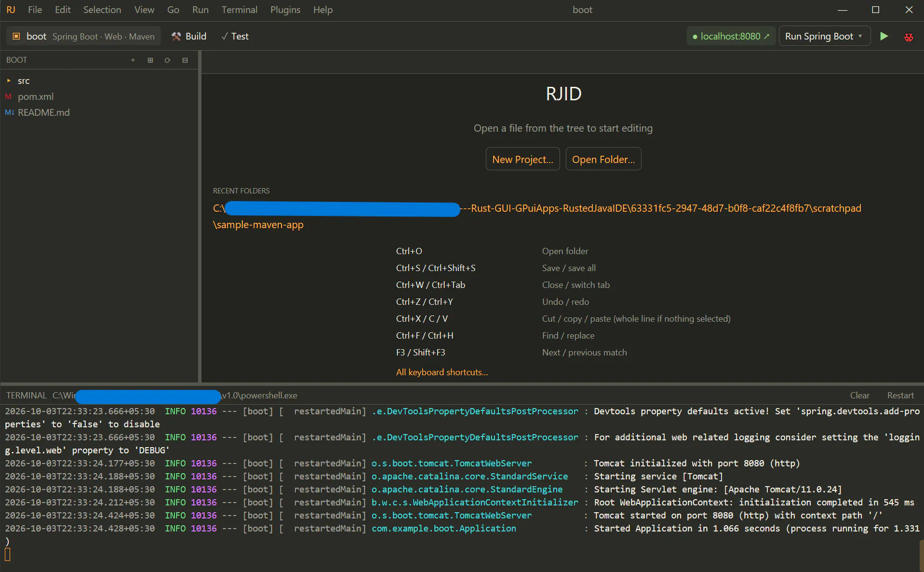Add a new file with the plus icon
This screenshot has width=924, height=572.
point(133,60)
